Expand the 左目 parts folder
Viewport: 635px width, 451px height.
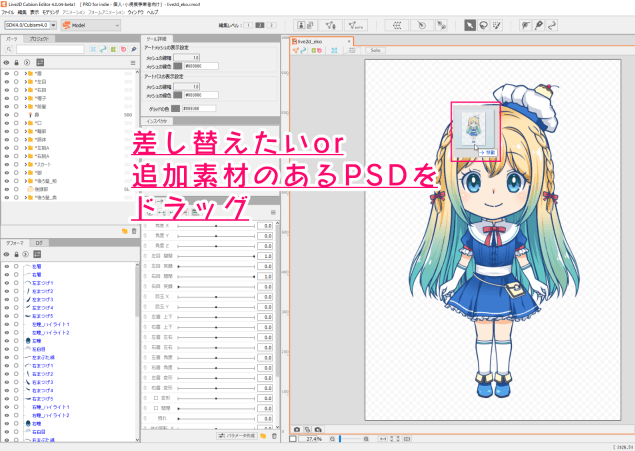click(x=26, y=82)
